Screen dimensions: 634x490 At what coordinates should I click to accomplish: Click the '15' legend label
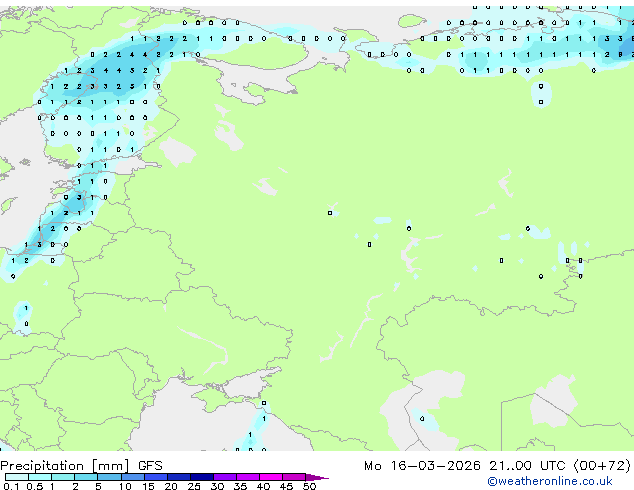point(148,486)
